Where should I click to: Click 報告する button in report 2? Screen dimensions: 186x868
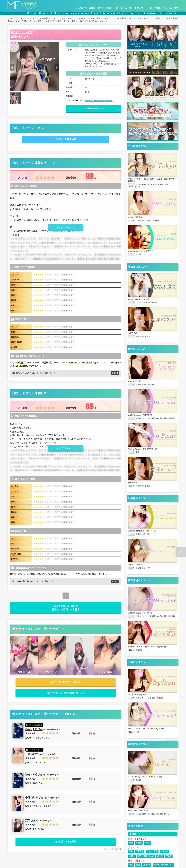point(115,373)
